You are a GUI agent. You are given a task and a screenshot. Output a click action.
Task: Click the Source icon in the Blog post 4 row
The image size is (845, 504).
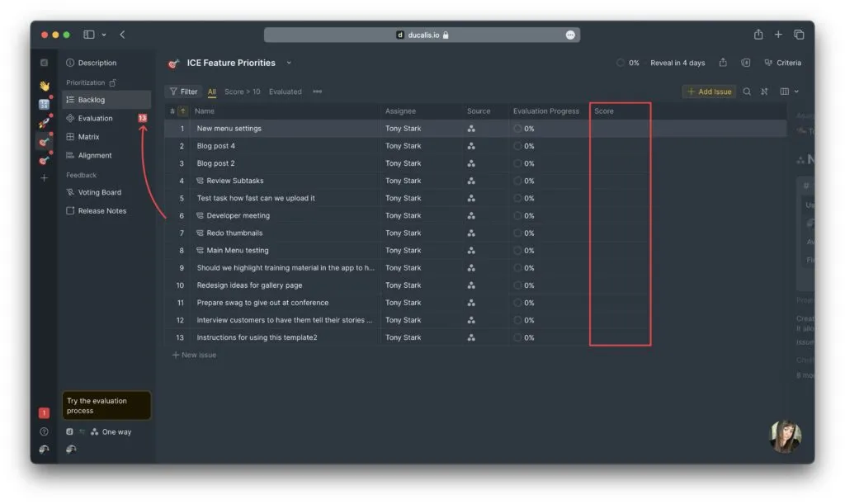point(471,146)
